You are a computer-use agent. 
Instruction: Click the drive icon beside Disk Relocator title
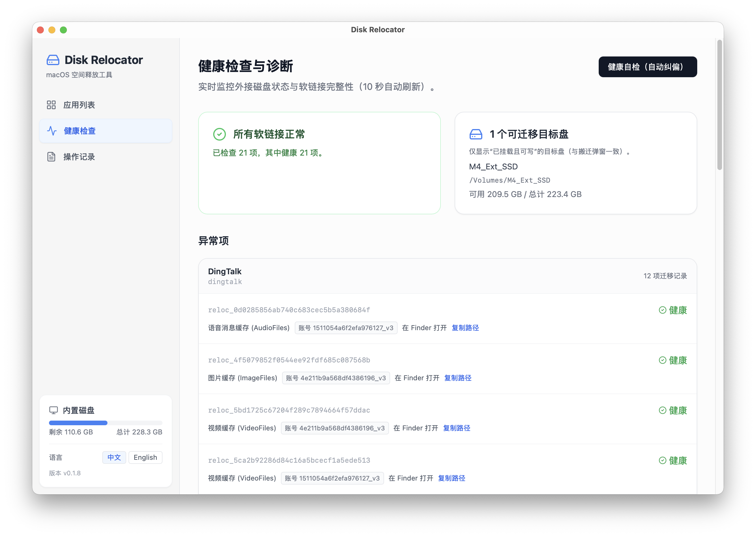tap(53, 60)
